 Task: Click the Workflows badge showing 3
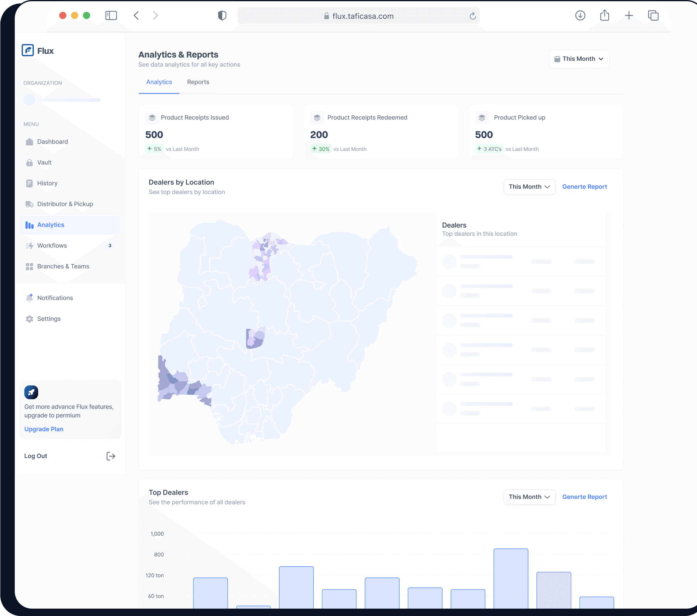[110, 246]
